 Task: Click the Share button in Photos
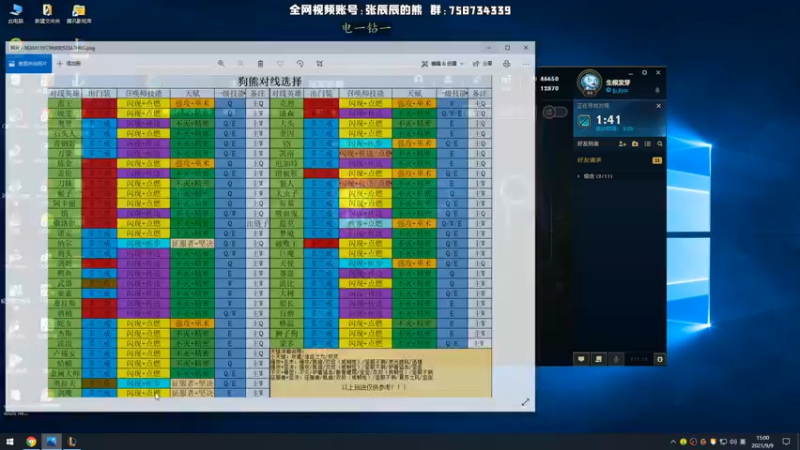(482, 64)
